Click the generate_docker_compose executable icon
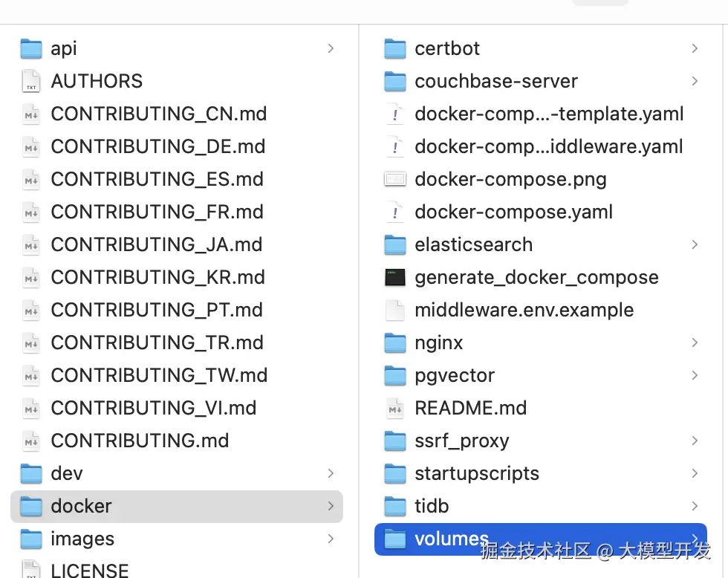Screen dimensions: 728x578 pos(395,278)
